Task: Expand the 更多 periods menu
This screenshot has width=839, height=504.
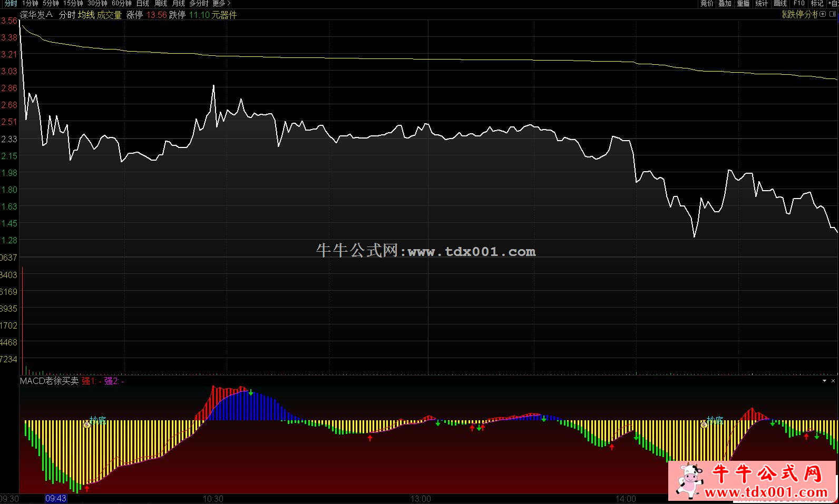Action: pyautogui.click(x=221, y=4)
